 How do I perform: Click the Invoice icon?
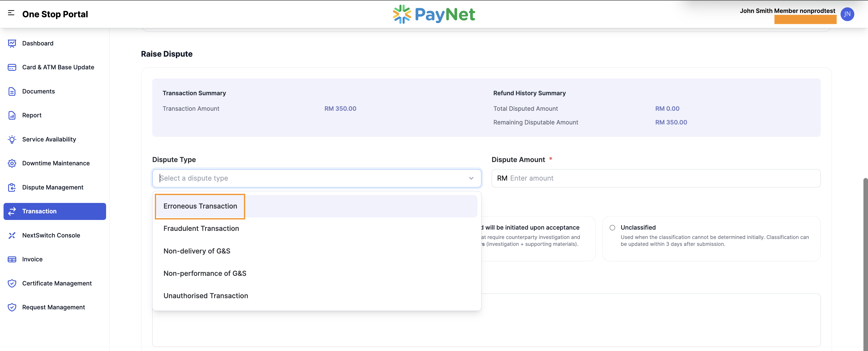coord(12,260)
